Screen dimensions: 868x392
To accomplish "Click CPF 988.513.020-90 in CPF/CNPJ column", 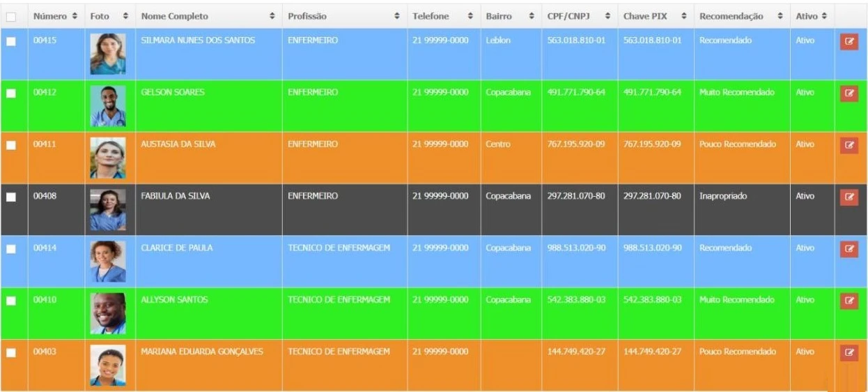I will (576, 248).
